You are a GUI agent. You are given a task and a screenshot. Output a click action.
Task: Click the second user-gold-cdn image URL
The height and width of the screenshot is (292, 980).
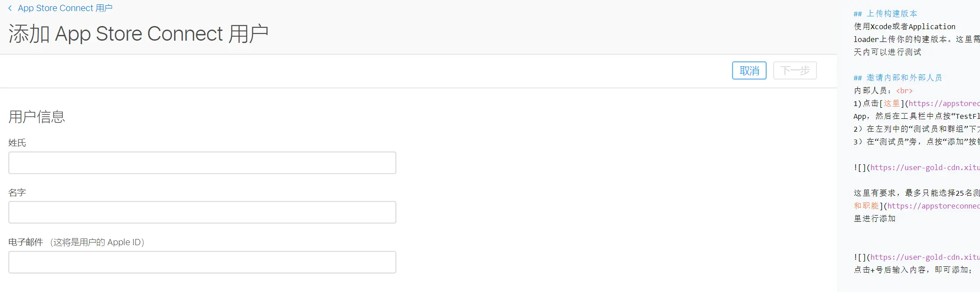(925, 257)
